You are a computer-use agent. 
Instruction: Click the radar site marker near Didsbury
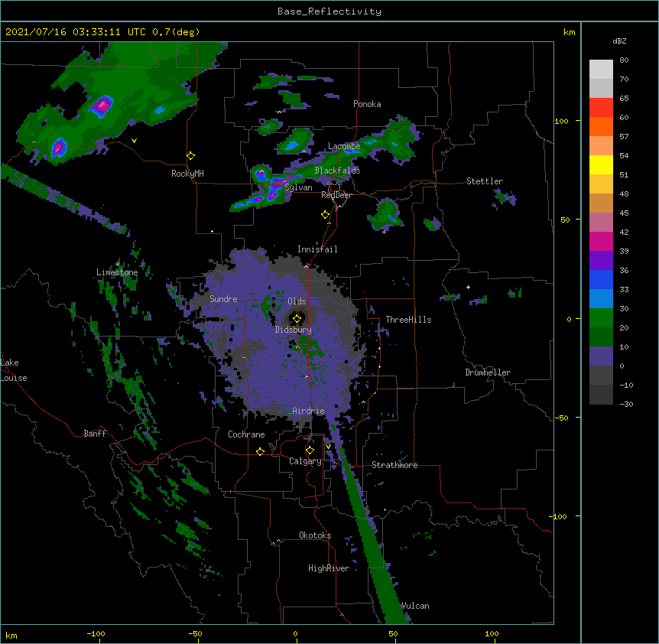click(297, 319)
